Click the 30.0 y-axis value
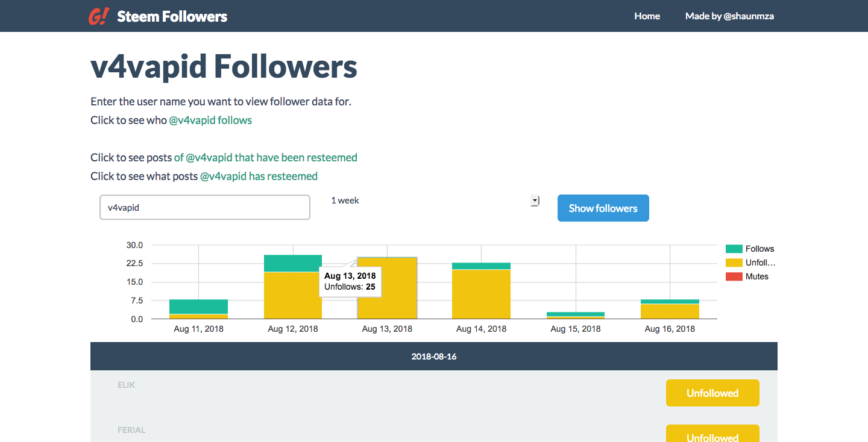This screenshot has width=868, height=442. tap(134, 245)
